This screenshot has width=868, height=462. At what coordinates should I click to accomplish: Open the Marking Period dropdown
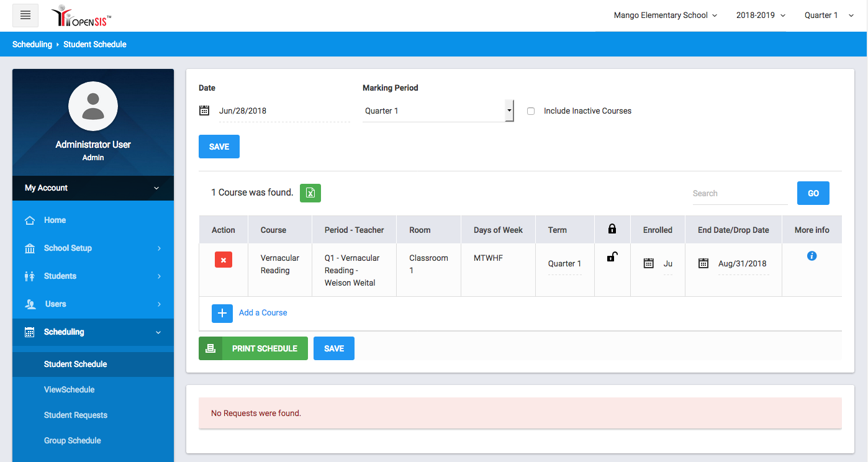(438, 111)
